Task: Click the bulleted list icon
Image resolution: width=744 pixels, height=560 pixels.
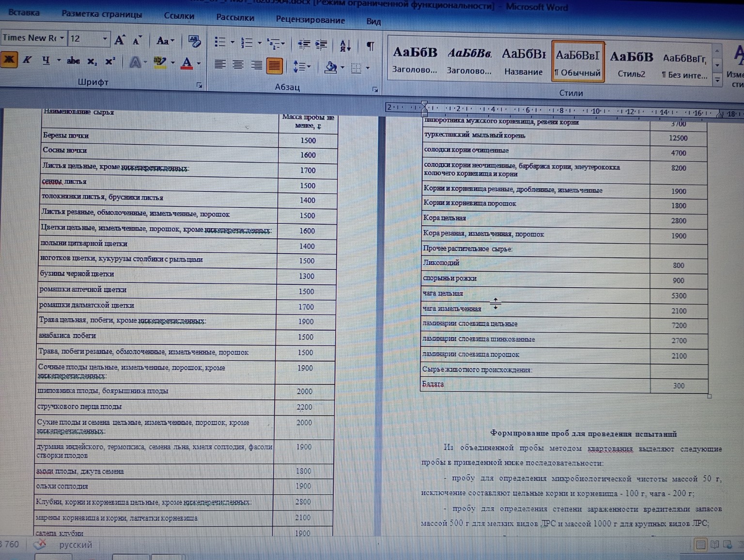Action: click(220, 43)
